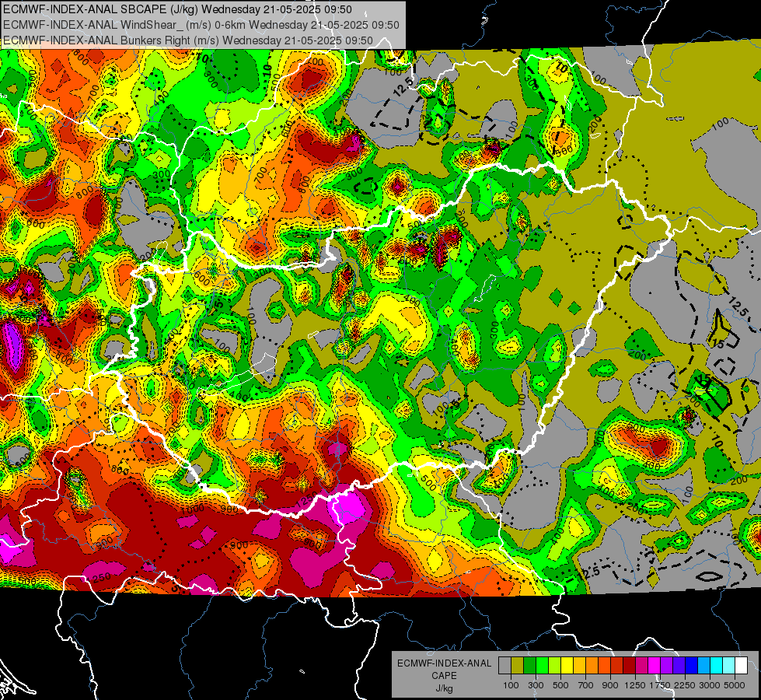Choose the orange 700 legend swatch

pyautogui.click(x=592, y=666)
